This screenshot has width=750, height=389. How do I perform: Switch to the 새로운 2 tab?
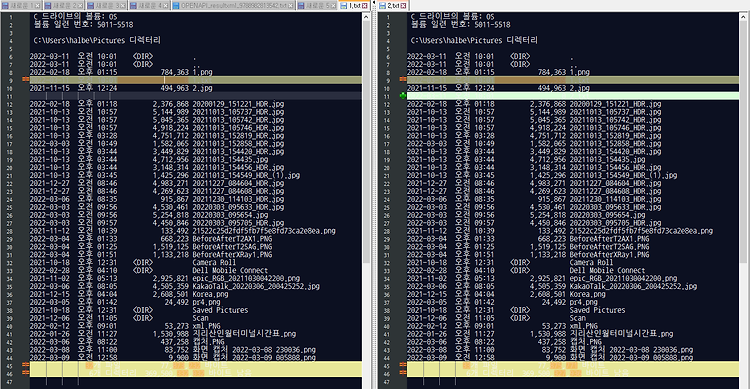pyautogui.click(x=64, y=5)
